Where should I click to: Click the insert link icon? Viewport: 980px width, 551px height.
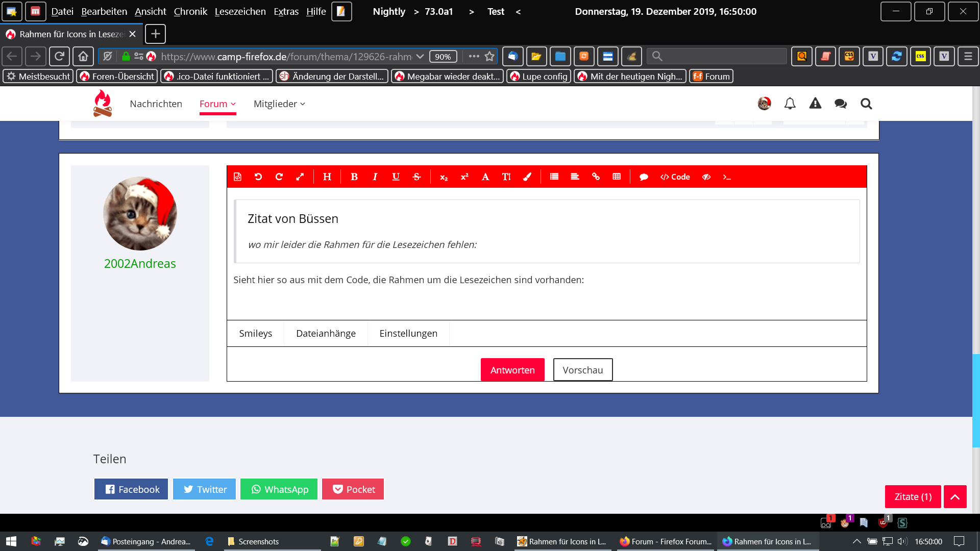coord(596,177)
